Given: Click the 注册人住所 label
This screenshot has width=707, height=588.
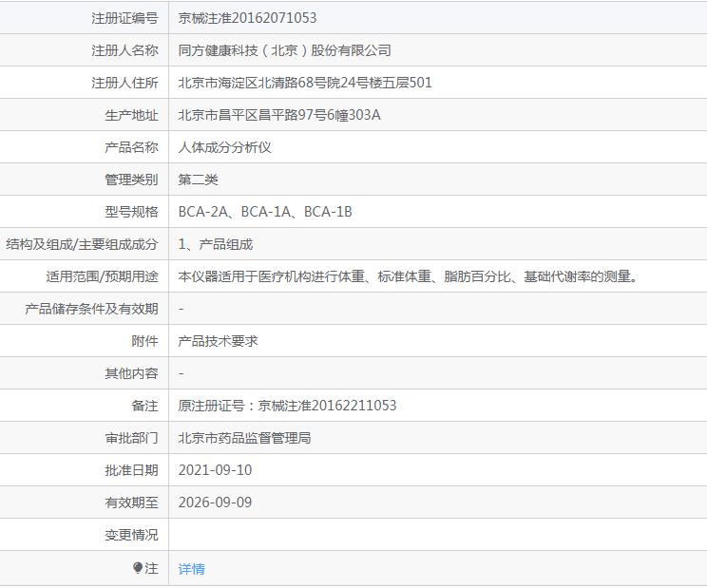Looking at the screenshot, I should (x=124, y=83).
